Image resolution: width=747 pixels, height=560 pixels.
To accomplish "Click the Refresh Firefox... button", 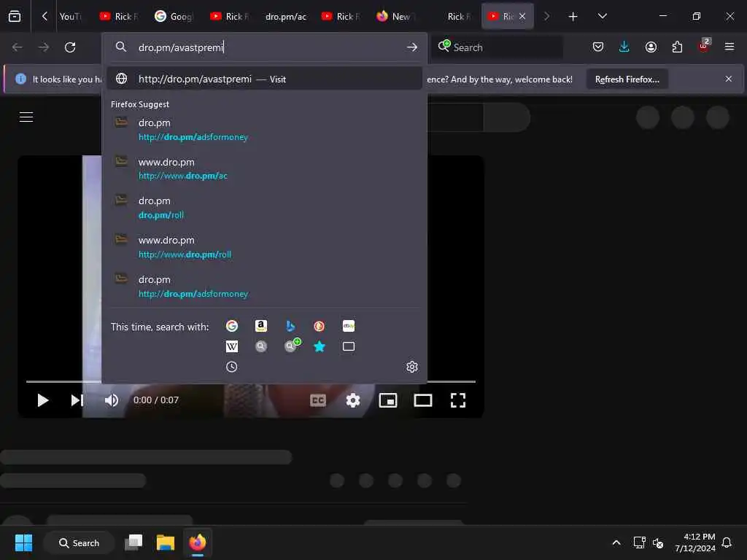I will pos(627,79).
